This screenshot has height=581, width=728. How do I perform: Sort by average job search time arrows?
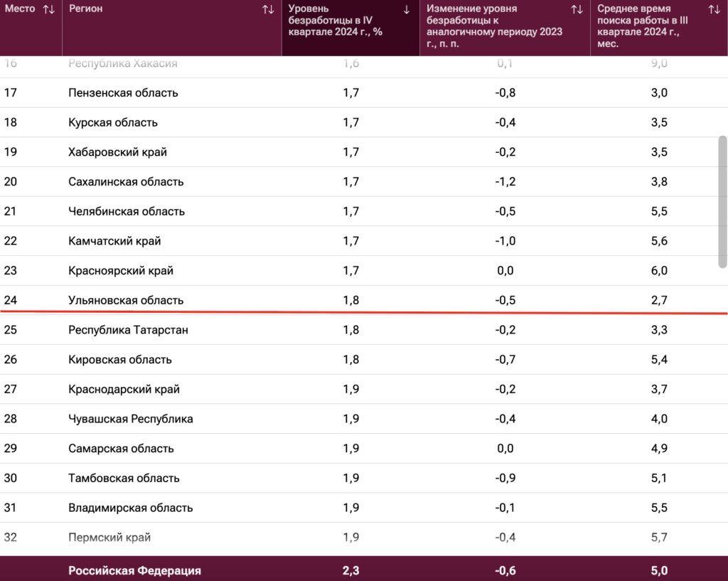(714, 9)
